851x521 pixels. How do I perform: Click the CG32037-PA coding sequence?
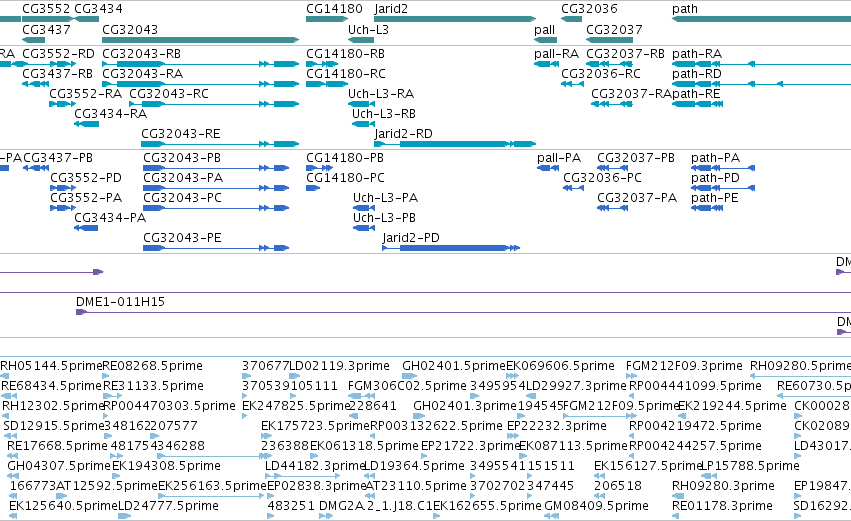click(x=637, y=198)
